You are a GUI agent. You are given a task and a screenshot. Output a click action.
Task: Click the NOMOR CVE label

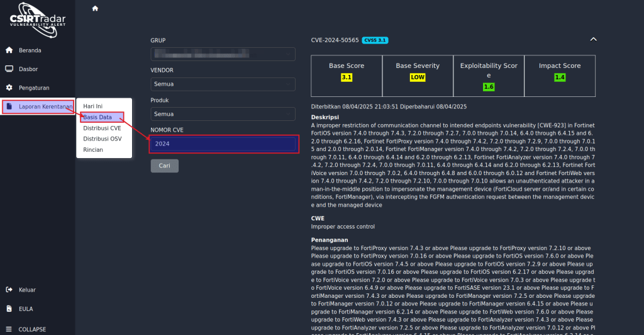tap(167, 130)
